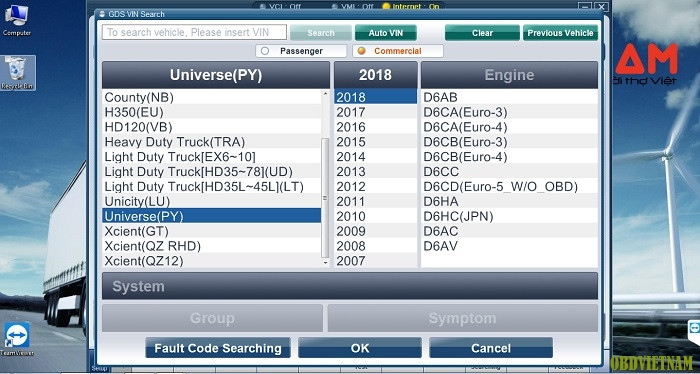This screenshot has width=700, height=374.
Task: Select year 2015
Action: (x=375, y=141)
